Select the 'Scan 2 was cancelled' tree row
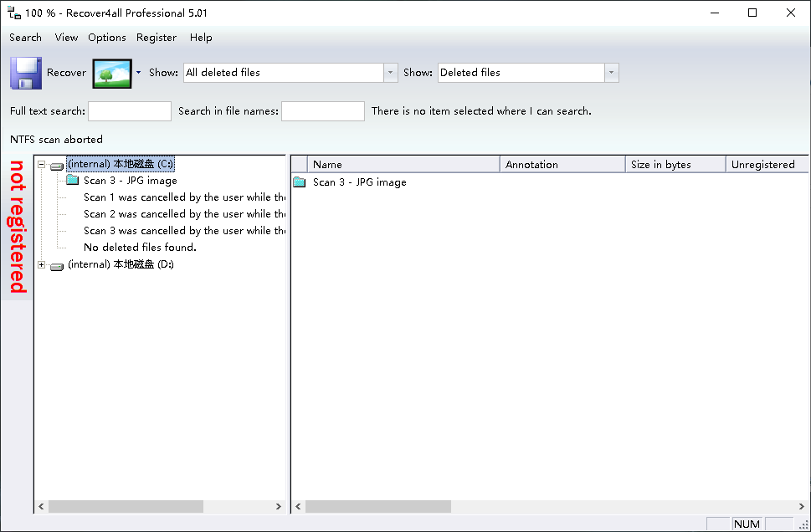This screenshot has width=811, height=532. tap(184, 213)
